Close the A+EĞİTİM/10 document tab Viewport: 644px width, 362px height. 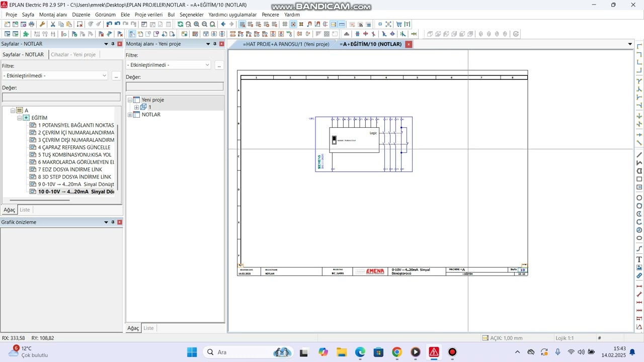(409, 44)
